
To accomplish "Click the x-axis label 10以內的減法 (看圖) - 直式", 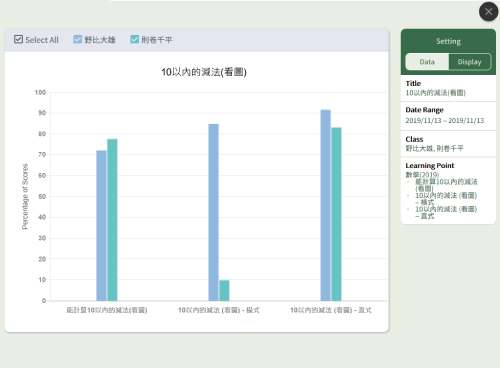I will pos(331,310).
